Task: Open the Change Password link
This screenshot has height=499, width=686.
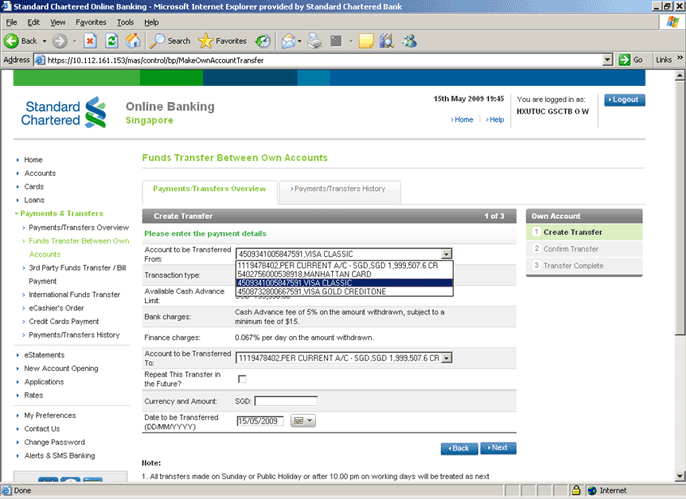Action: coord(54,442)
